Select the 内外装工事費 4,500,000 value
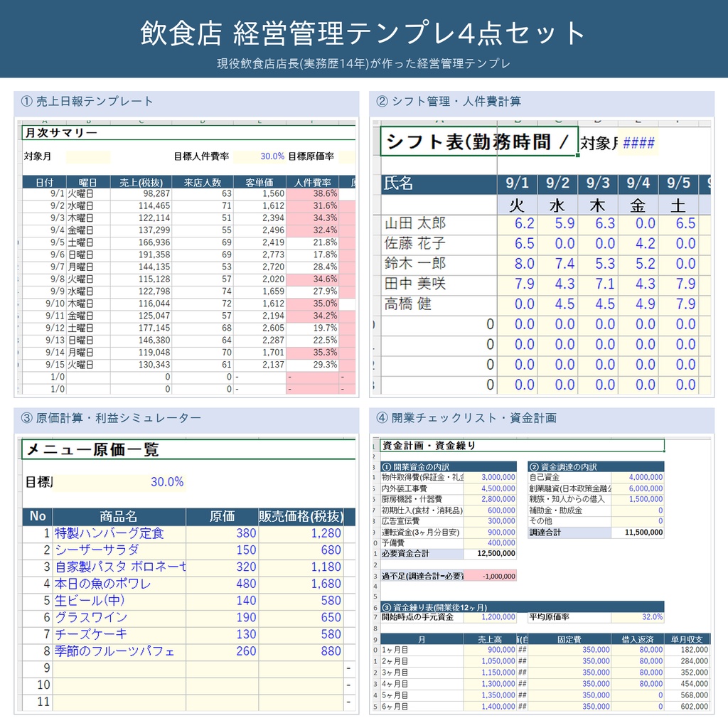The height and width of the screenshot is (728, 728). [x=490, y=488]
